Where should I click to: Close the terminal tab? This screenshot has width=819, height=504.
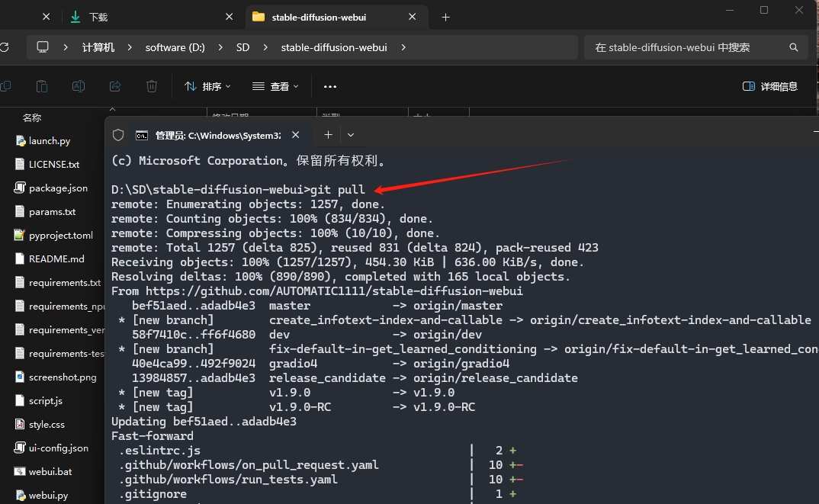coord(296,135)
